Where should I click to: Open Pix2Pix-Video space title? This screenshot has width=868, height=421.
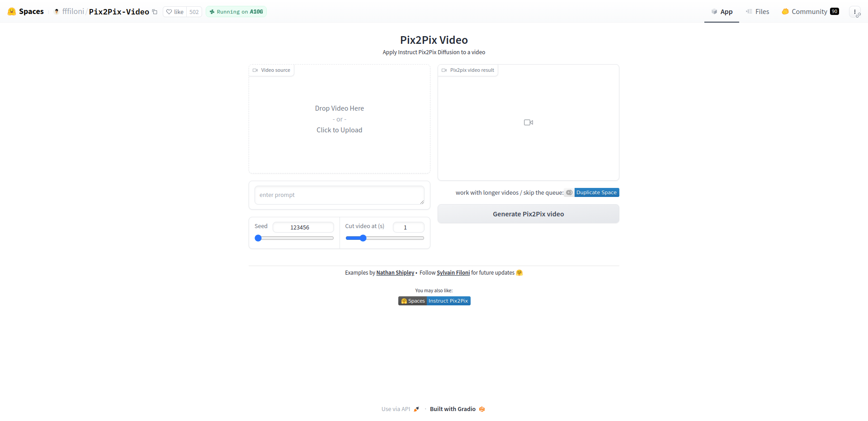point(119,11)
